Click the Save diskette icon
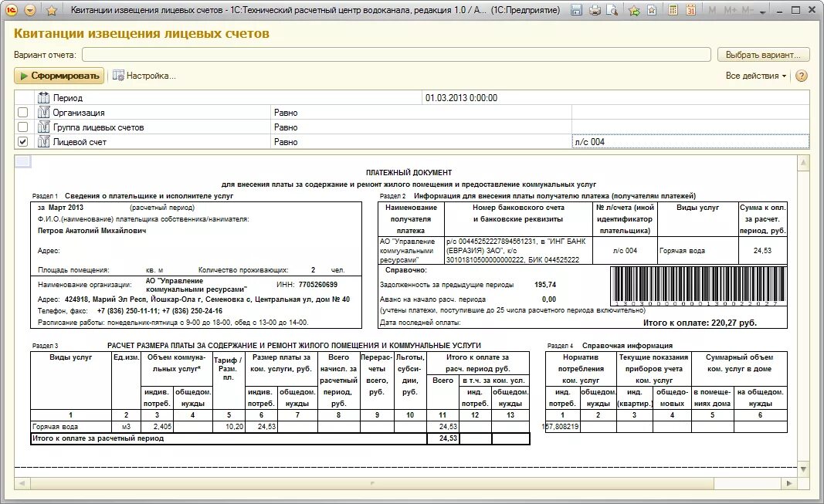Screen dimensions: 824x504 [576, 10]
